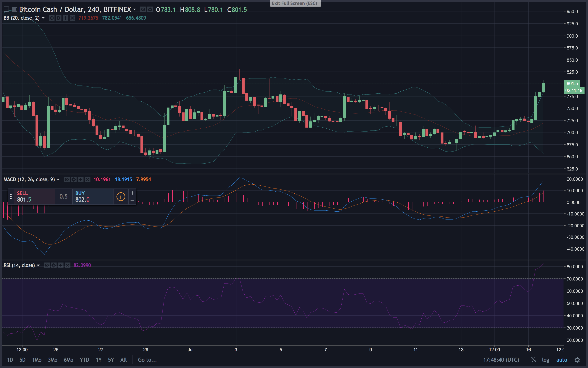588x368 pixels.
Task: Click the 18.1915 MACD line value
Action: coord(124,179)
